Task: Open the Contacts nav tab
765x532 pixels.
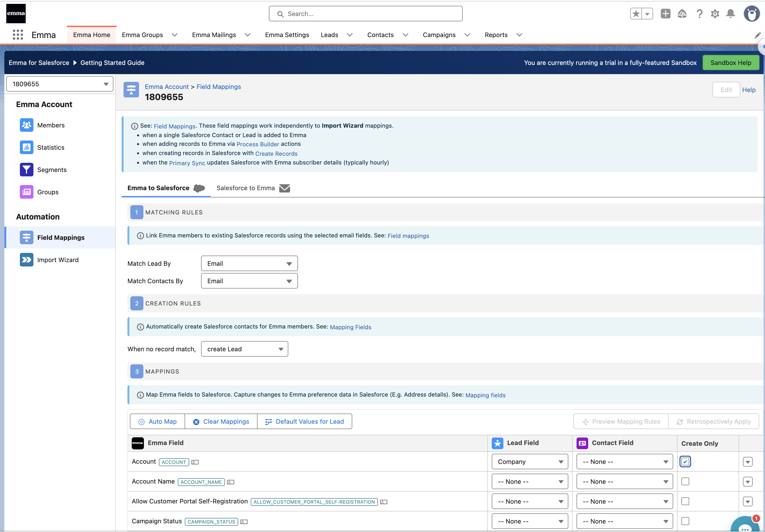Action: point(380,35)
